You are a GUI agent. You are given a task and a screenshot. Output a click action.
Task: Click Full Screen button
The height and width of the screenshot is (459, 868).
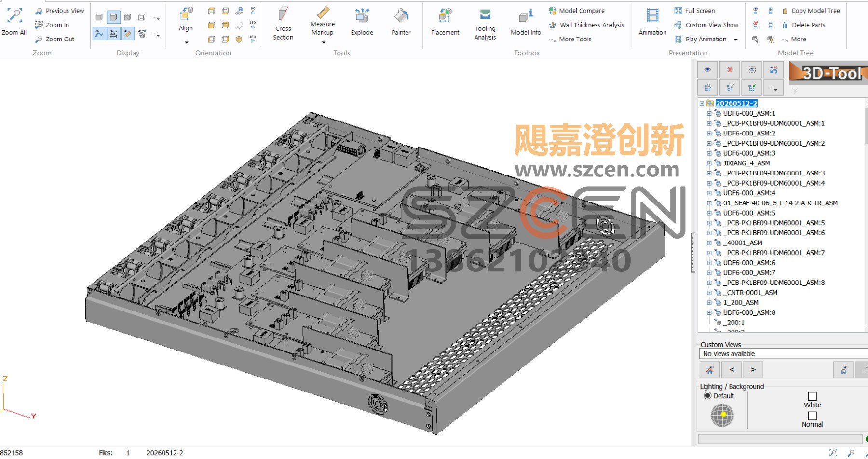[695, 11]
